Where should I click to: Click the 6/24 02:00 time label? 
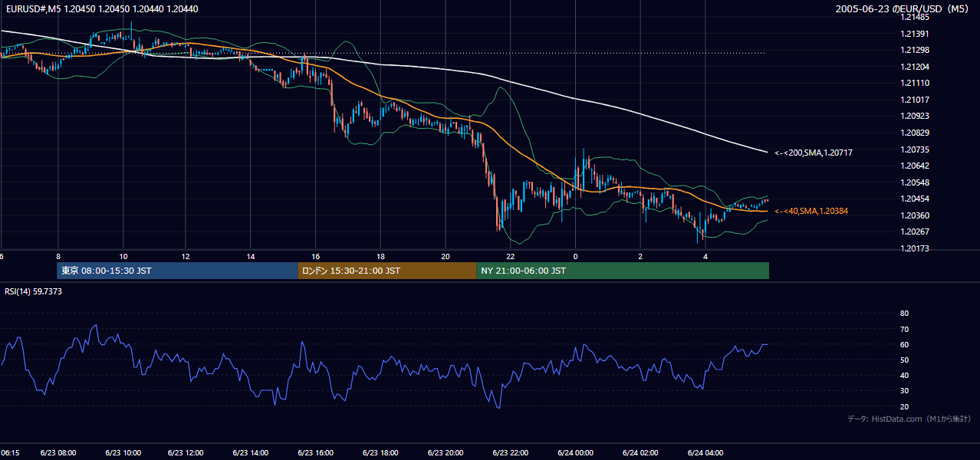(641, 453)
